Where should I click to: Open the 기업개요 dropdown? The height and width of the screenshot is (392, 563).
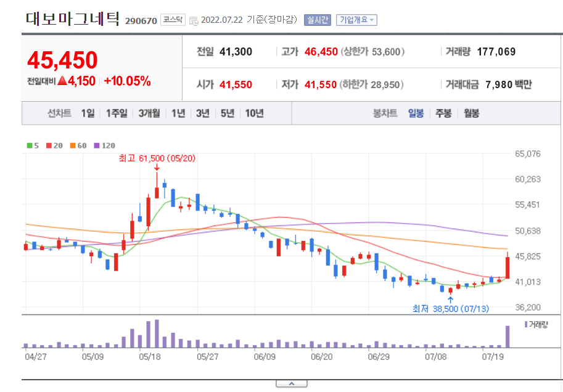(x=356, y=20)
